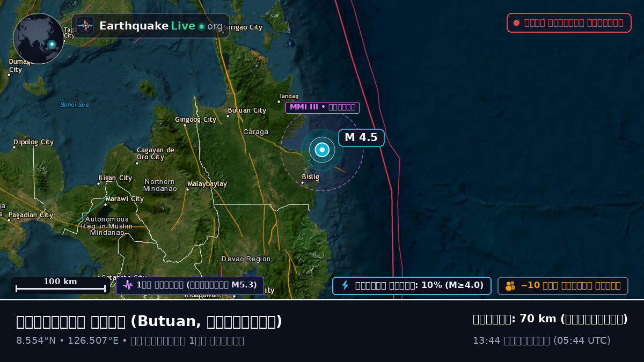Click the Caraga region label
Viewport: 644px width, 362px height.
(x=255, y=132)
